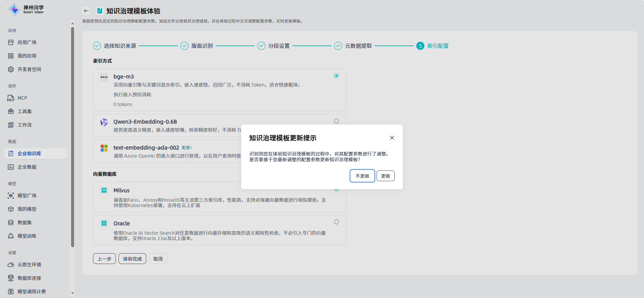
Task: Open 工作流 in the sidebar
Action: [x=25, y=125]
